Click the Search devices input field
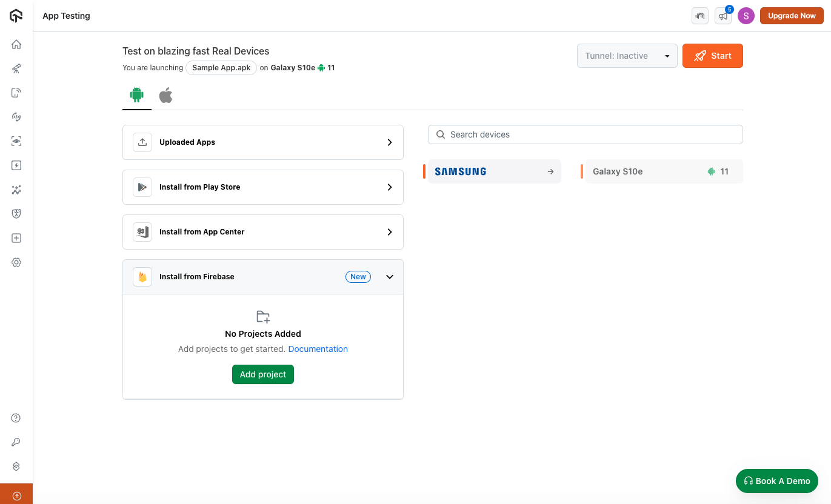Viewport: 831px width, 504px height. (x=584, y=134)
